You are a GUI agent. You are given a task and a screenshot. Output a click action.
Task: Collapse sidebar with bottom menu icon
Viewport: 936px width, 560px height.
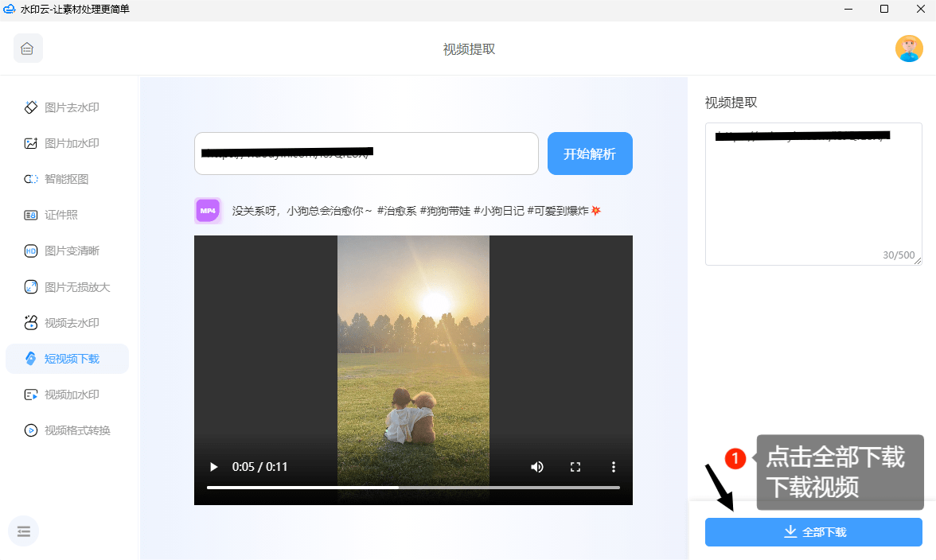pyautogui.click(x=24, y=531)
